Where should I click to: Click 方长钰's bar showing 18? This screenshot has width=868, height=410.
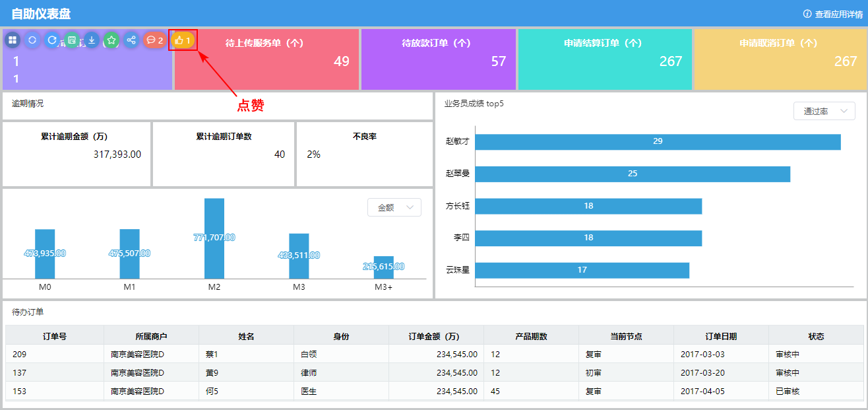coord(588,206)
